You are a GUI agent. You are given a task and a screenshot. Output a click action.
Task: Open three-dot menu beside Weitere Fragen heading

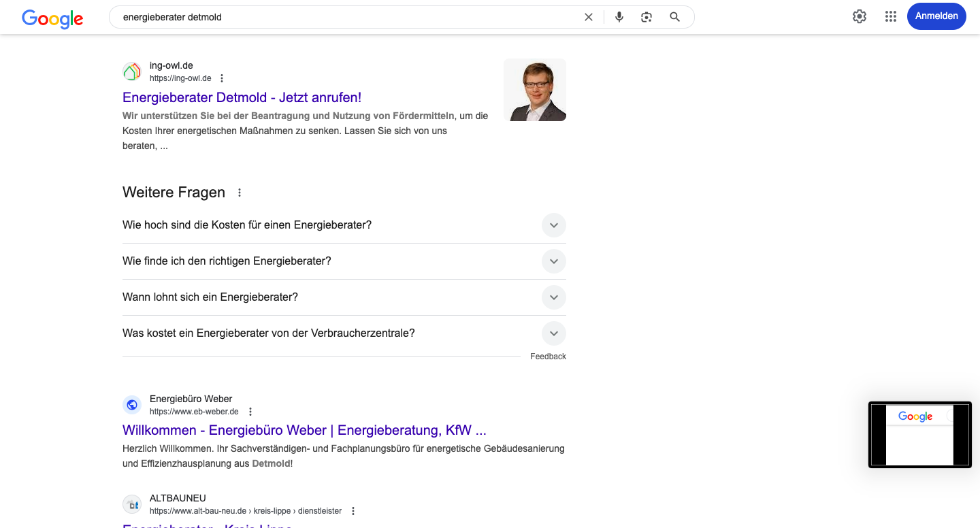pos(240,193)
